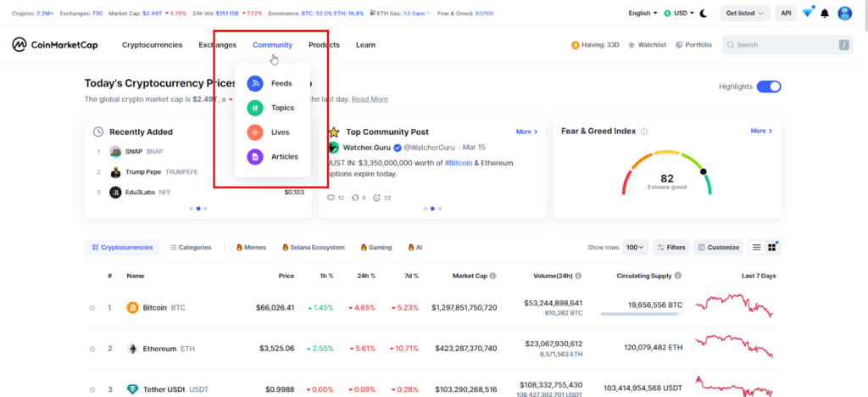Select the AI category tab
This screenshot has height=397, width=868.
pos(415,248)
